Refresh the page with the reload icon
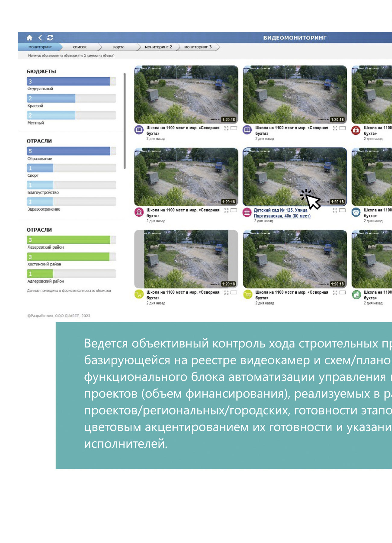 coord(50,38)
